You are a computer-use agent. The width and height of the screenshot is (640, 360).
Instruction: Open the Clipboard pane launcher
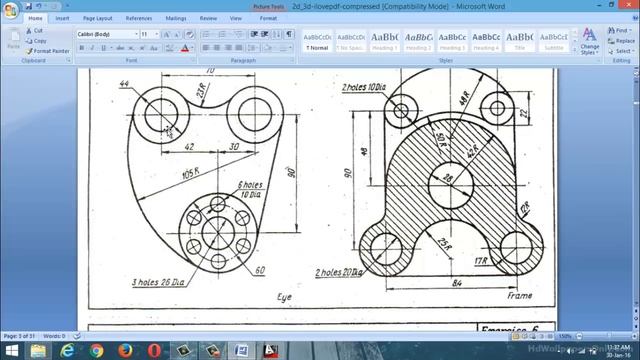pyautogui.click(x=69, y=60)
